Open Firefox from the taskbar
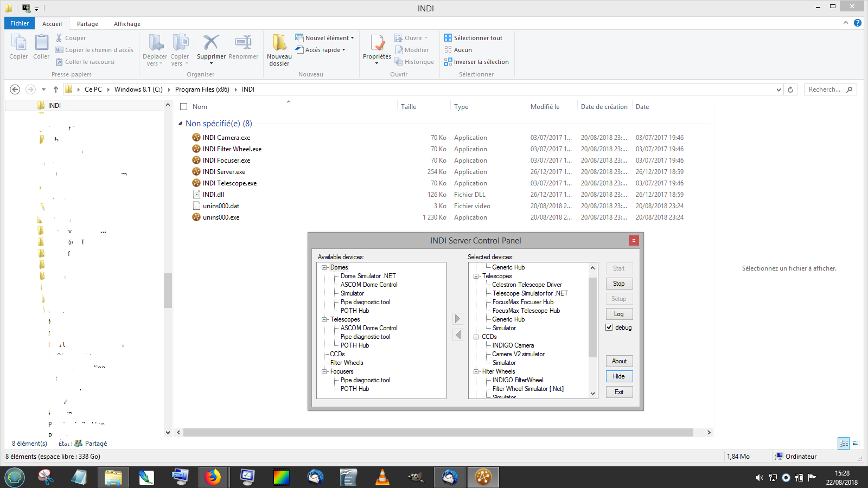This screenshot has height=488, width=868. click(x=213, y=477)
